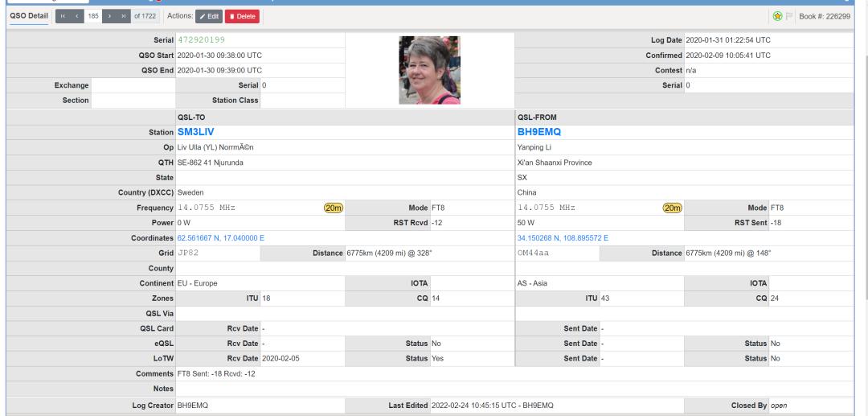
Task: Click the 20m band badge under QSL-FROM
Action: [672, 208]
